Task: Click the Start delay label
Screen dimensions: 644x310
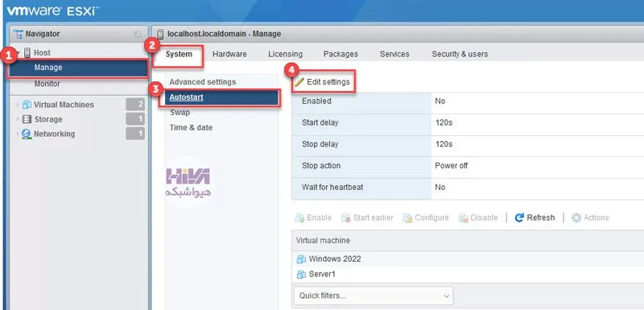Action: pos(320,122)
